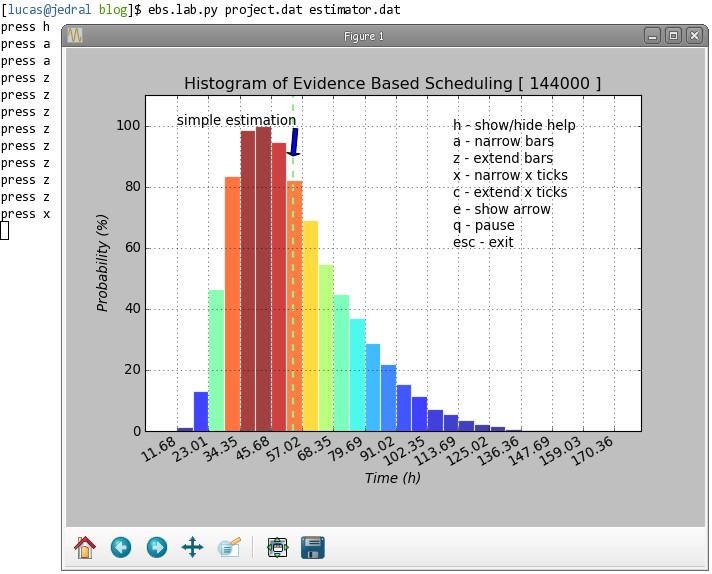The height and width of the screenshot is (574, 712).
Task: Click the x tick label 23.01
Action: tap(190, 449)
